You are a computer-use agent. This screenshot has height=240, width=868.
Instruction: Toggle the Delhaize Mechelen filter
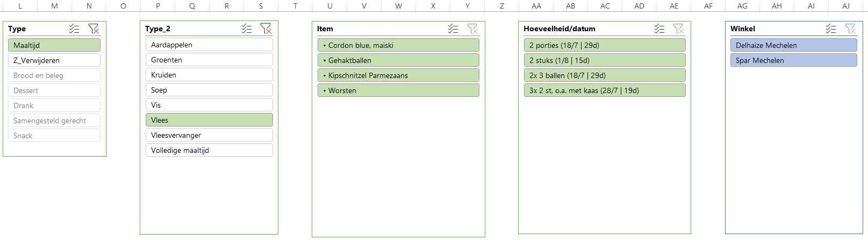pyautogui.click(x=793, y=45)
